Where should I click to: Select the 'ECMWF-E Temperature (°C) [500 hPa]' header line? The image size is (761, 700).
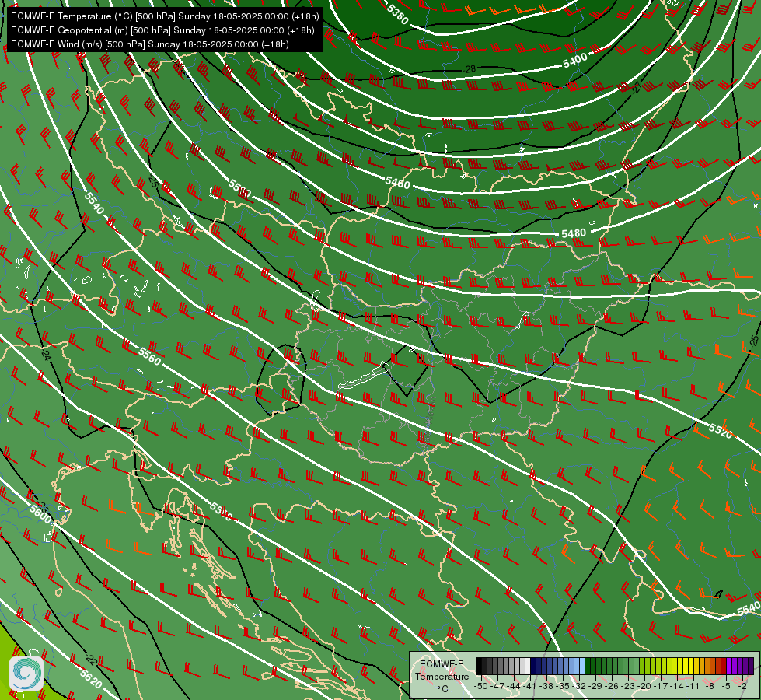pyautogui.click(x=165, y=16)
